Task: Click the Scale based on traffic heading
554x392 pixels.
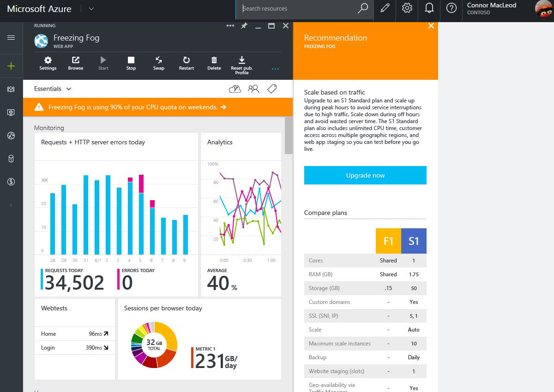Action: (335, 92)
